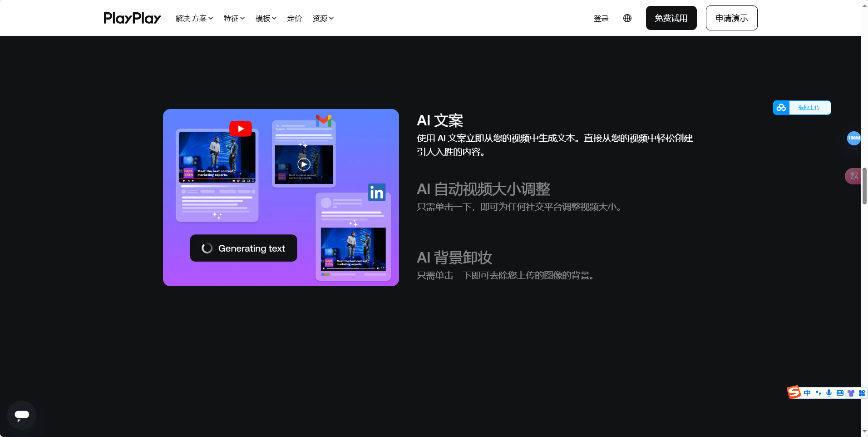
Task: Click the floating translate icon
Action: (854, 176)
